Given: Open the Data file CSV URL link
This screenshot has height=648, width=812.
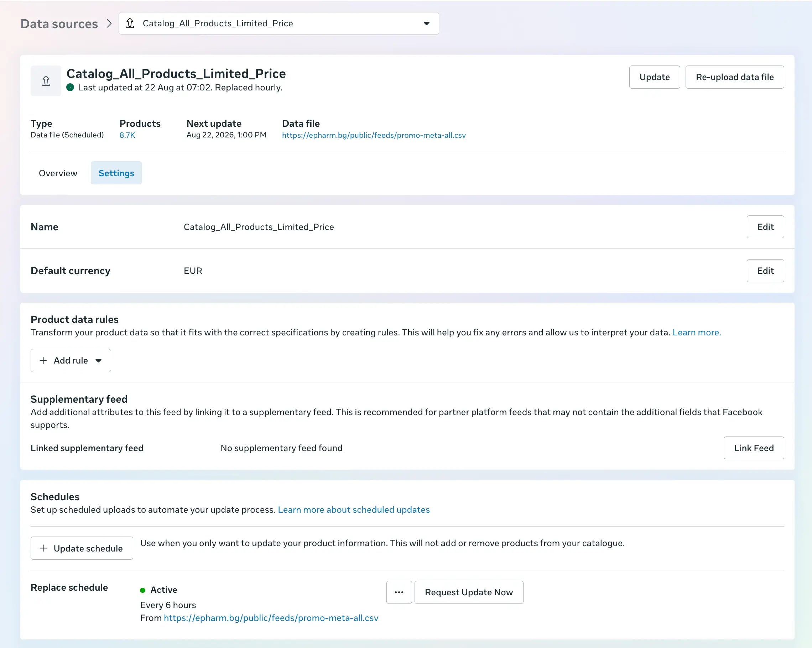Looking at the screenshot, I should [374, 135].
